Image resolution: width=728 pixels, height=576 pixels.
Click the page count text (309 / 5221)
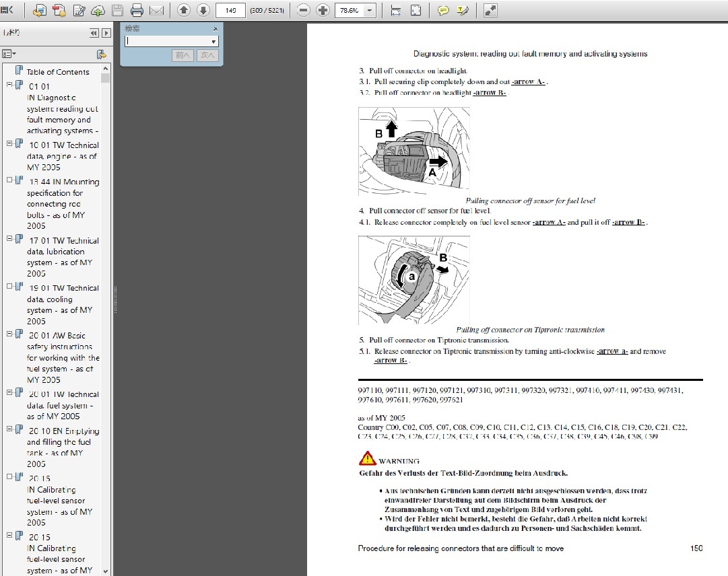pos(267,10)
